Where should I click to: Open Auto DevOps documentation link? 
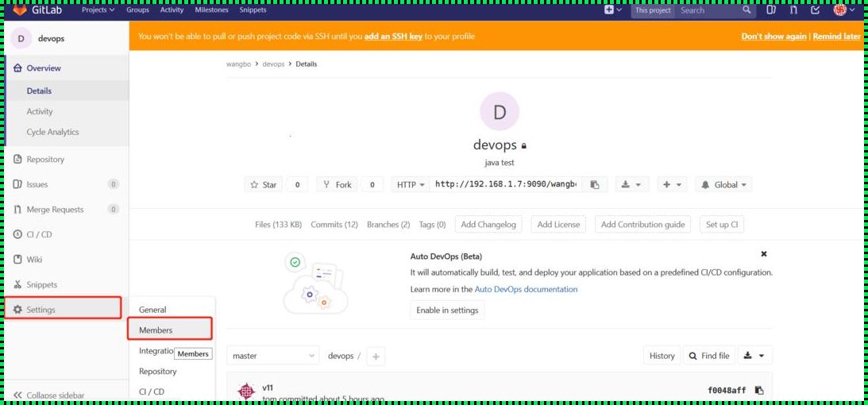pos(526,289)
